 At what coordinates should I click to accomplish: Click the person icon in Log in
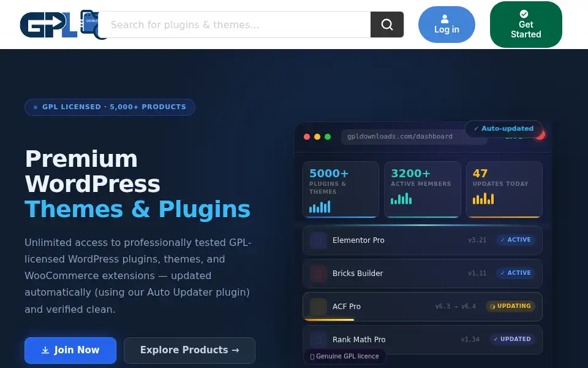[x=445, y=19]
